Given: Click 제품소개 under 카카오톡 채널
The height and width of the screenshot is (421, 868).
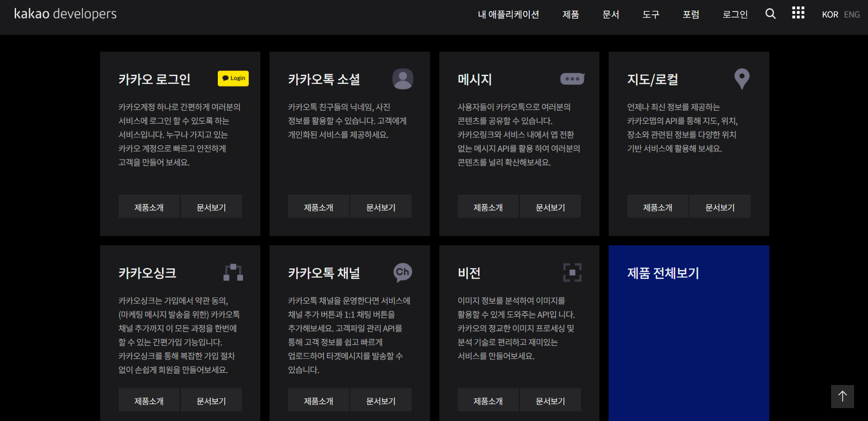Looking at the screenshot, I should [318, 400].
